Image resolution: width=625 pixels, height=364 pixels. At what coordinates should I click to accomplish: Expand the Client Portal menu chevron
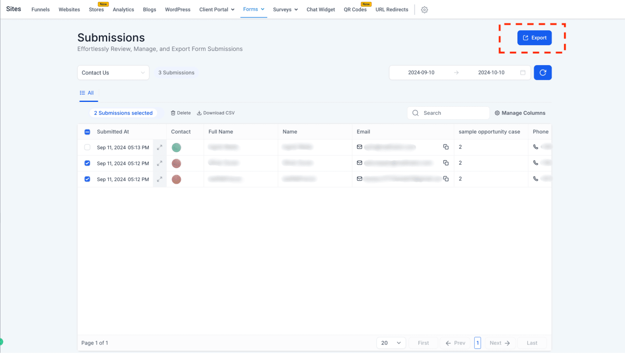[x=233, y=10]
